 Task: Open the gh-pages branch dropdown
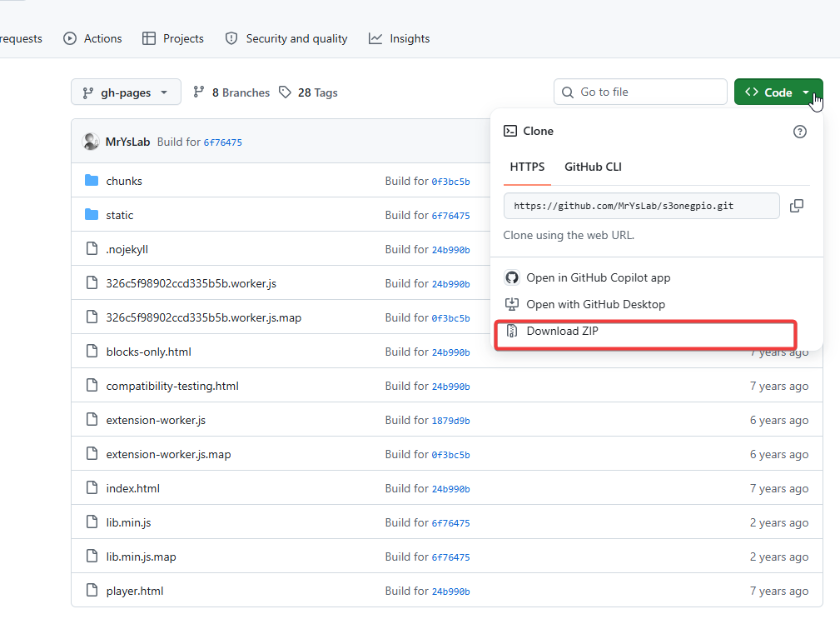126,92
